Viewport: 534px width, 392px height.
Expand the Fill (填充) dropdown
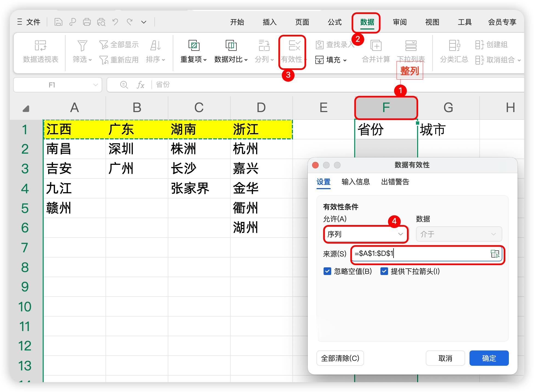click(x=345, y=60)
